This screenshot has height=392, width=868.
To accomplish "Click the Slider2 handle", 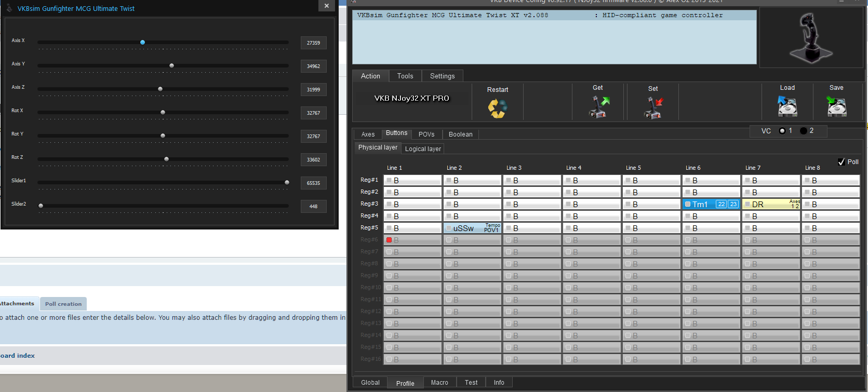I will [x=41, y=206].
